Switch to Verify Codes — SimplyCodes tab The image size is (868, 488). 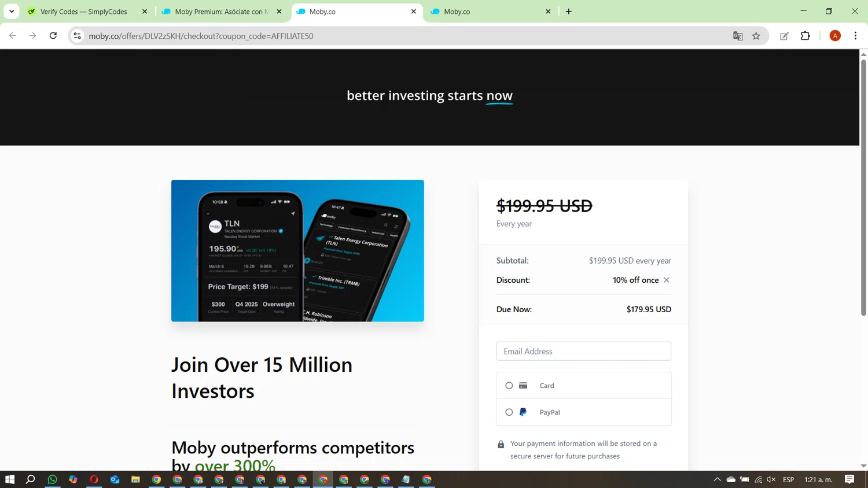[84, 12]
